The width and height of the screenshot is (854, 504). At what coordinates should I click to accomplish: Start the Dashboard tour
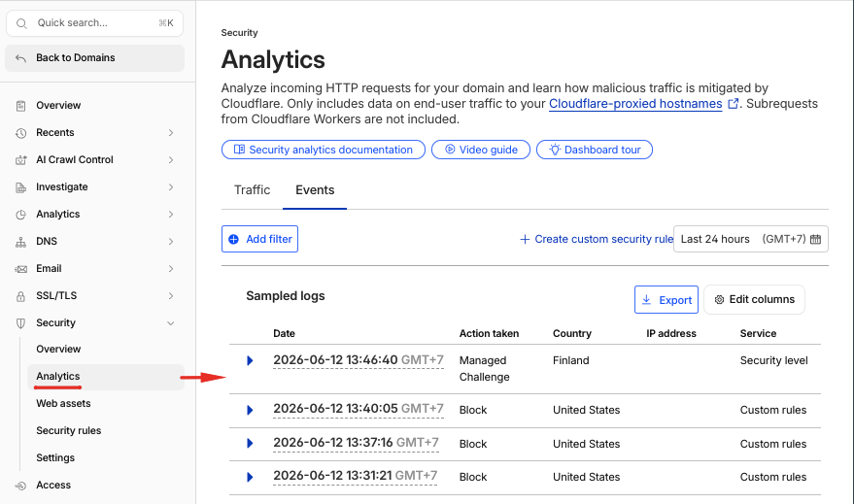595,150
